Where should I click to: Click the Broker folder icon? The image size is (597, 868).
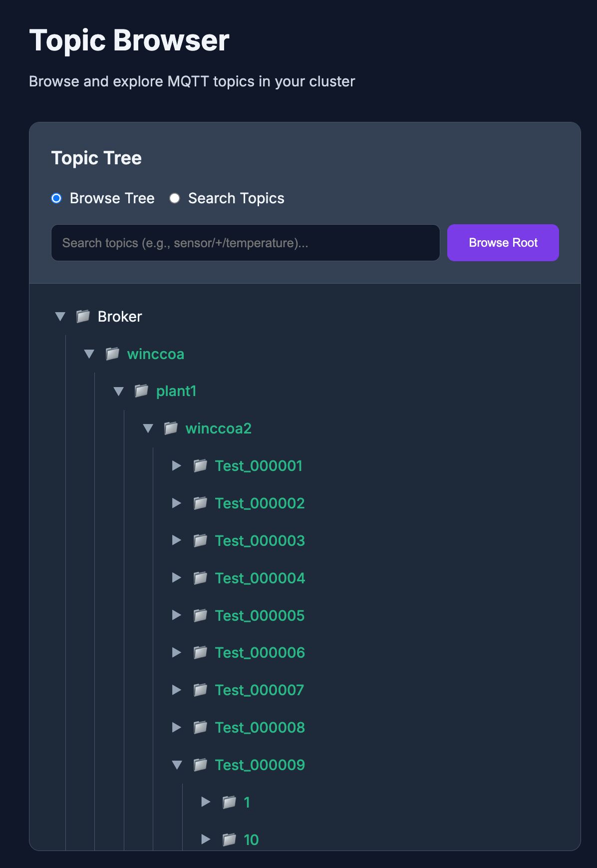83,316
